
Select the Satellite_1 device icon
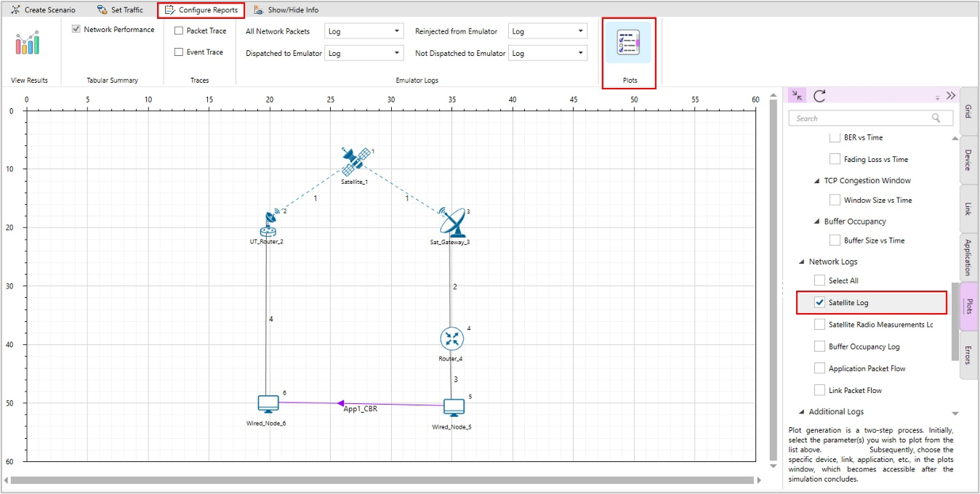click(x=354, y=162)
